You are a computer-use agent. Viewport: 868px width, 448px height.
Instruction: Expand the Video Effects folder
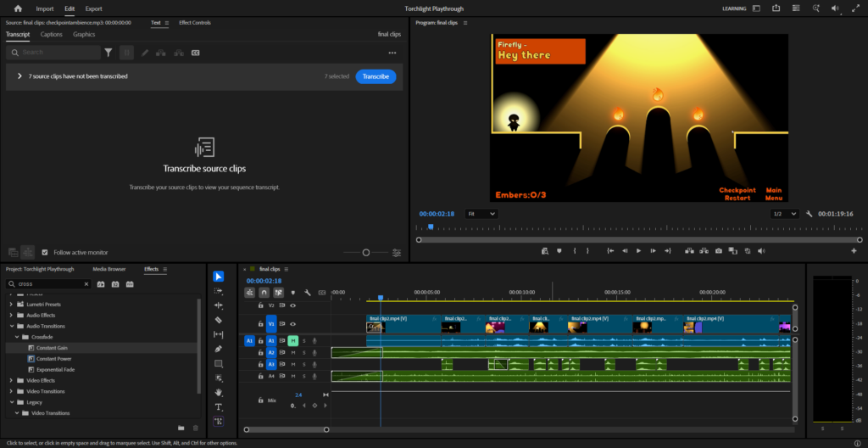coord(11,380)
